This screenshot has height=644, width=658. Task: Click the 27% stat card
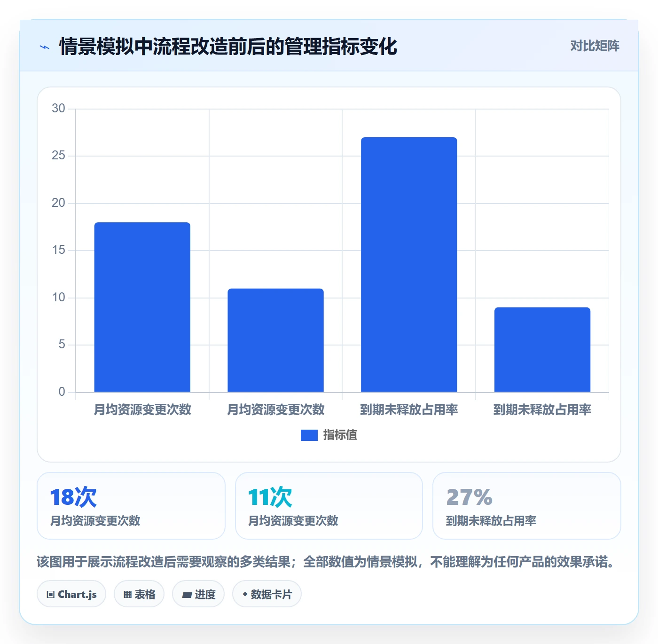pos(527,506)
